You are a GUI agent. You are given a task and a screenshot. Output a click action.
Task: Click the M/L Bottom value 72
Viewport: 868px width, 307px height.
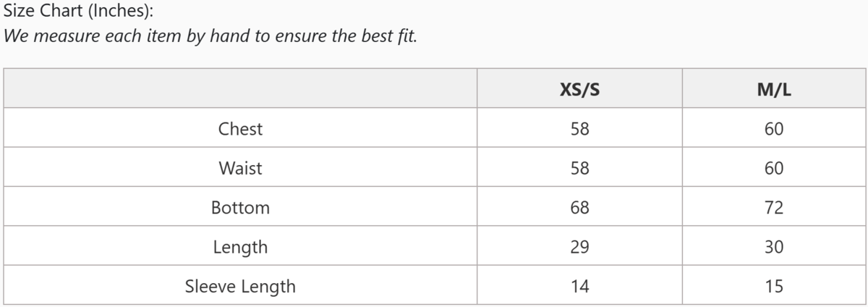pos(774,208)
